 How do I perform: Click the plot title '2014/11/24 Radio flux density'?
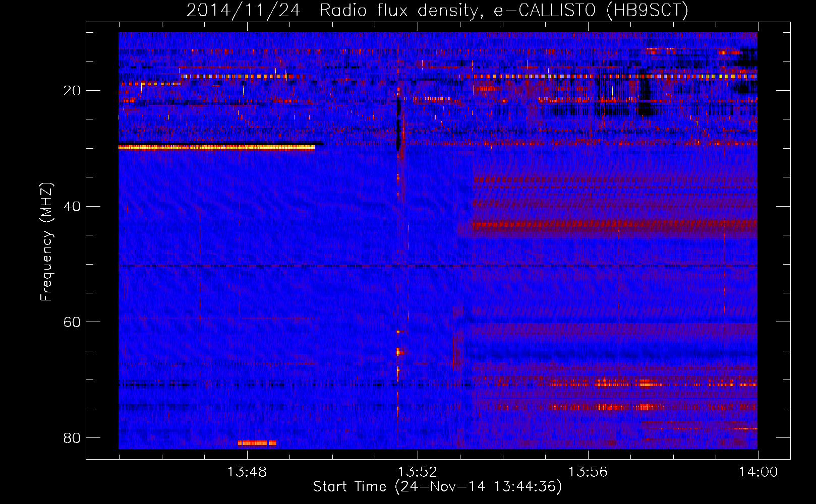coord(333,10)
